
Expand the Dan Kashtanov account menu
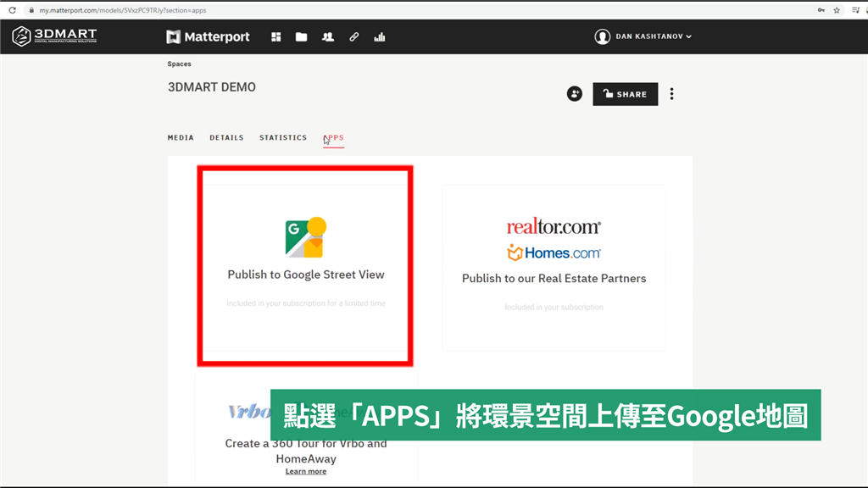pyautogui.click(x=654, y=36)
